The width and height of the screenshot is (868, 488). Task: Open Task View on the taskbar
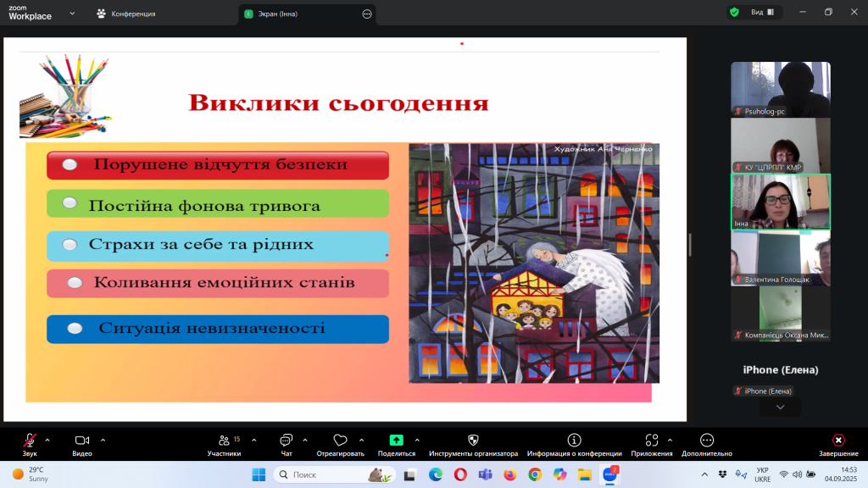[x=409, y=474]
